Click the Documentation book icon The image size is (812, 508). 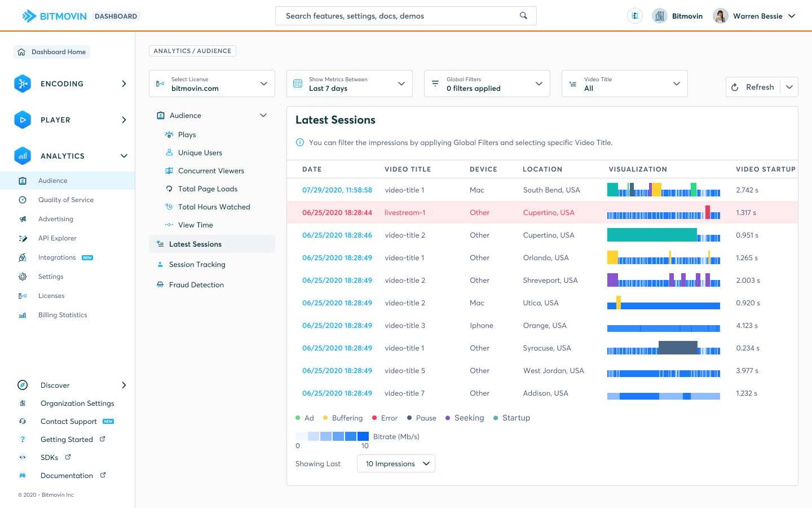[23, 475]
